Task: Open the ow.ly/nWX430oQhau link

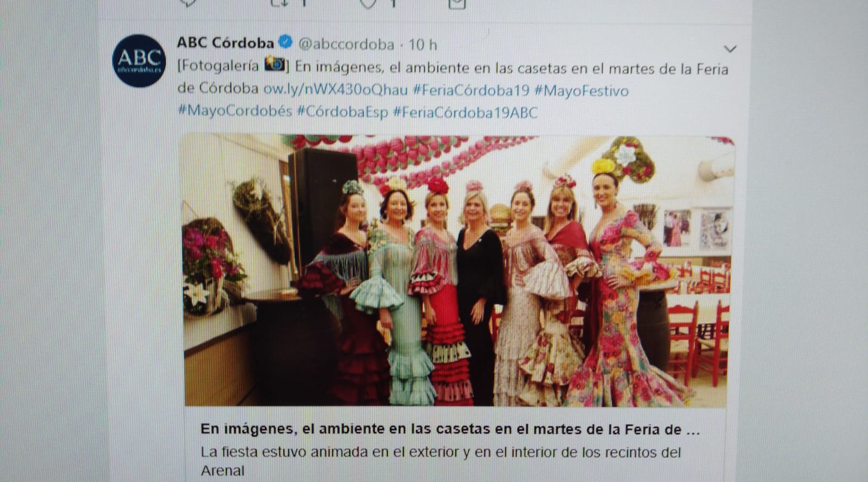Action: 335,90
